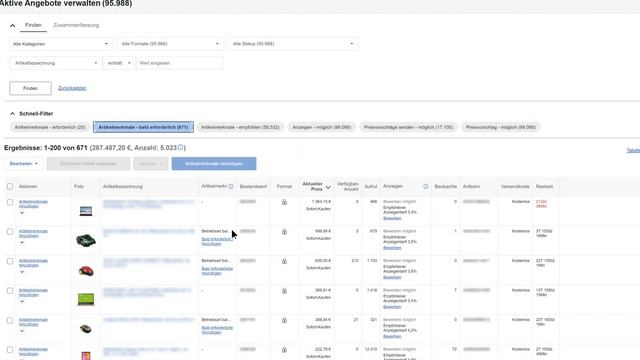
Task: Click Artikelmerkmale hinzufügen link in silver laptop row
Action: (x=33, y=204)
